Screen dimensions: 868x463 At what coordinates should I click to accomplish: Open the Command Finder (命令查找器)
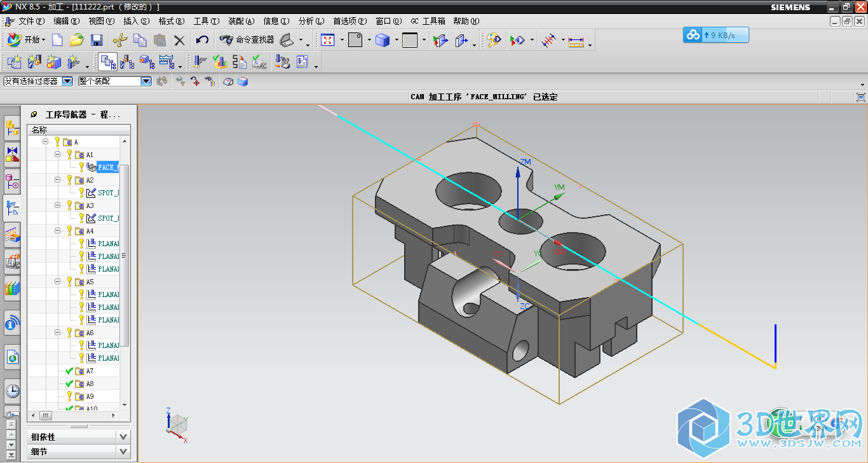tap(247, 40)
